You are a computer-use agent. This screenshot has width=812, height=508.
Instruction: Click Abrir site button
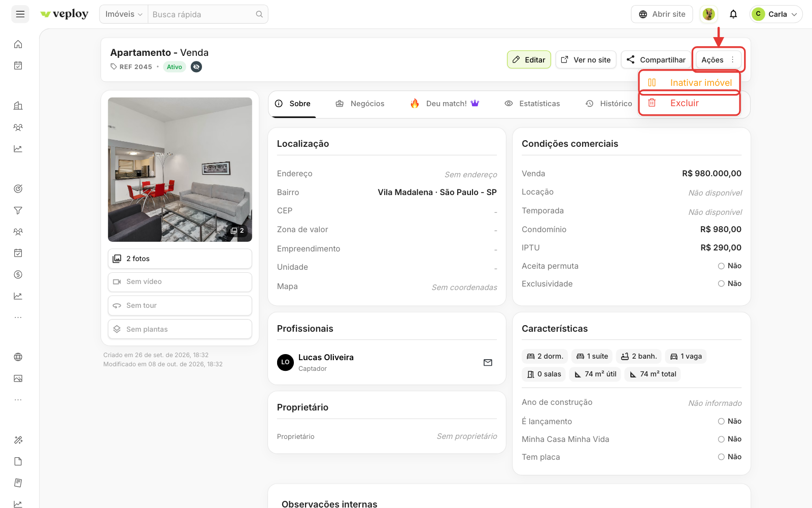click(x=662, y=14)
